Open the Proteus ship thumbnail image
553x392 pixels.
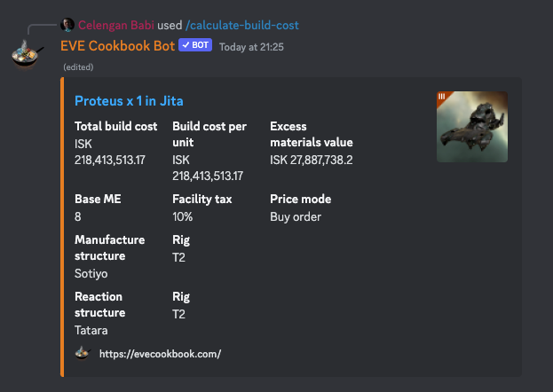(472, 127)
